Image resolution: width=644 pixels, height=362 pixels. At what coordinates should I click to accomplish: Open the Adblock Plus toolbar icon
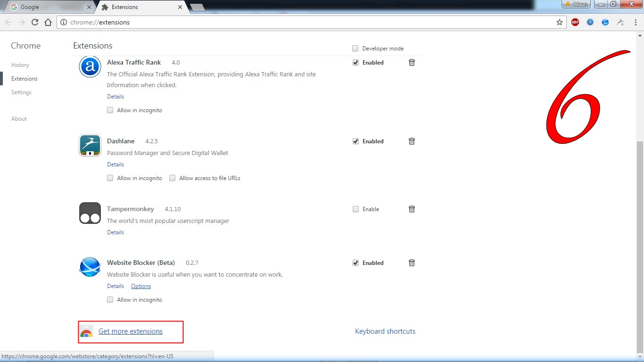point(575,22)
